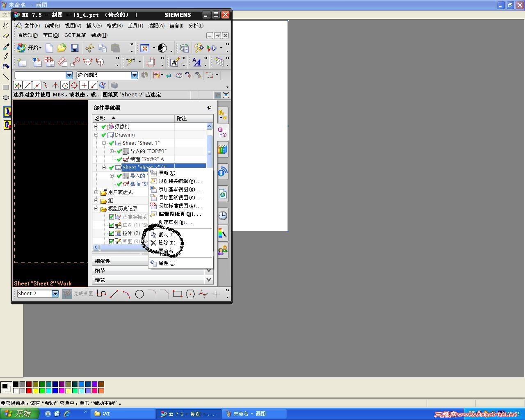Collapse the 模型历史记录 folder

(x=96, y=208)
